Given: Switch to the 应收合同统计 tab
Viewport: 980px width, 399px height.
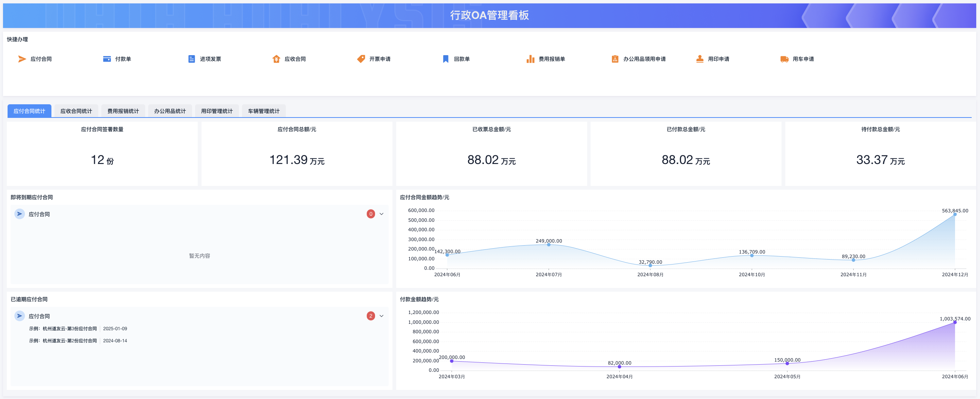Looking at the screenshot, I should point(76,111).
